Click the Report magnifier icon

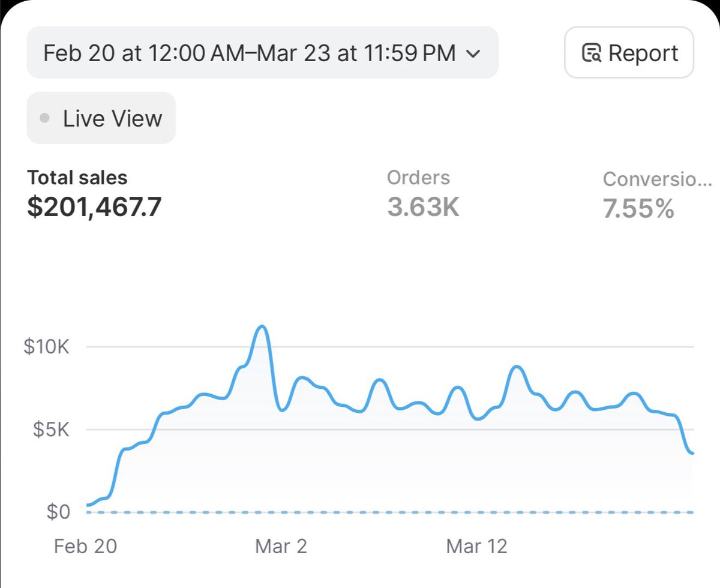pyautogui.click(x=592, y=53)
